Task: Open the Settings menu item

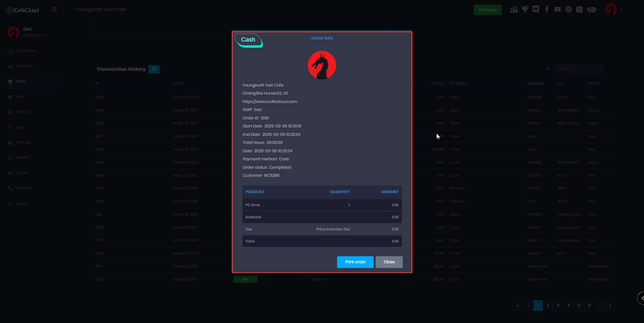Action: pos(23,143)
